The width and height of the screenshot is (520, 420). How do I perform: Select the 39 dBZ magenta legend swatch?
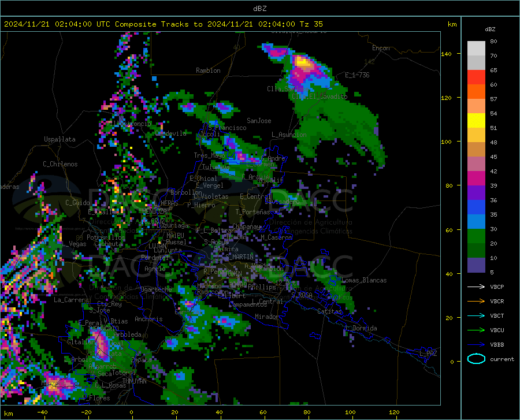[476, 179]
